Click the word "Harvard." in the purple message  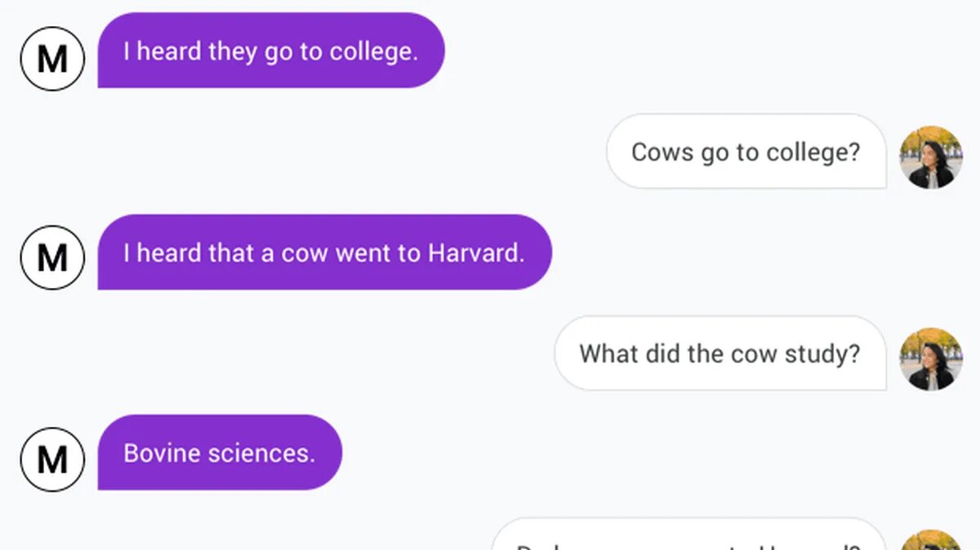point(476,253)
